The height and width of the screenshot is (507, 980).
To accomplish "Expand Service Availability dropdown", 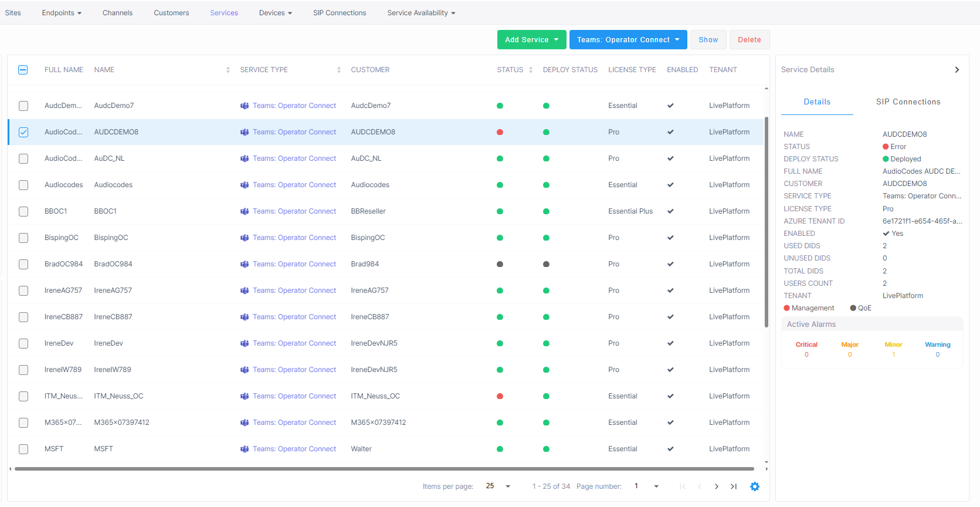I will 421,13.
